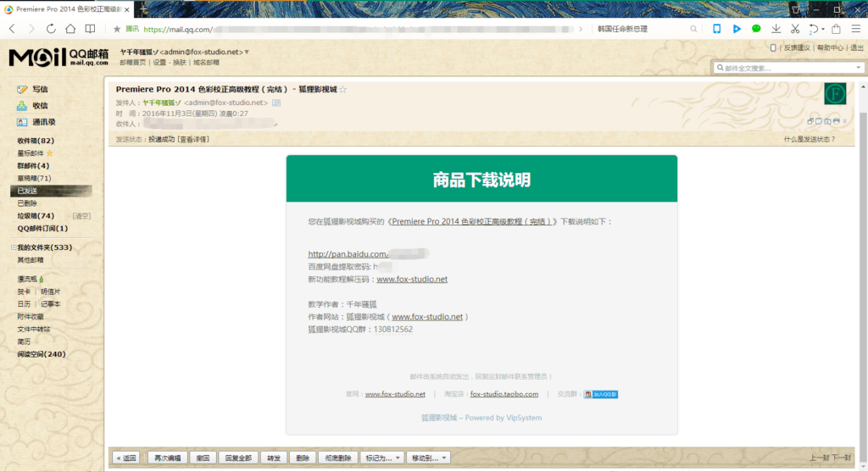Select the 已发送 sent folder
868x472 pixels.
(x=51, y=191)
